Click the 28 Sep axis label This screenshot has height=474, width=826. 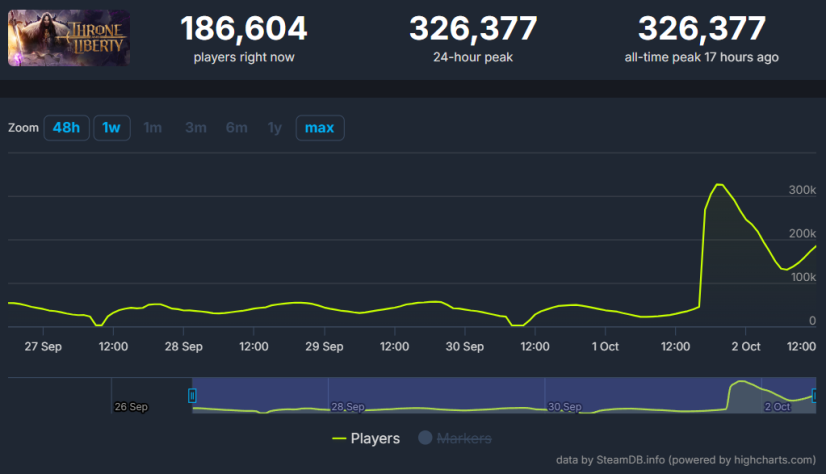pyautogui.click(x=183, y=347)
